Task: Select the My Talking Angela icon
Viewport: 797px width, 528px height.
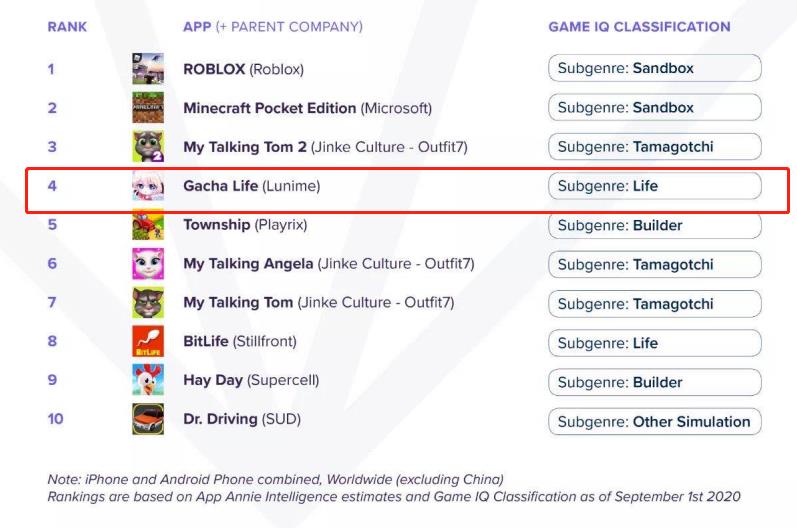Action: click(148, 264)
